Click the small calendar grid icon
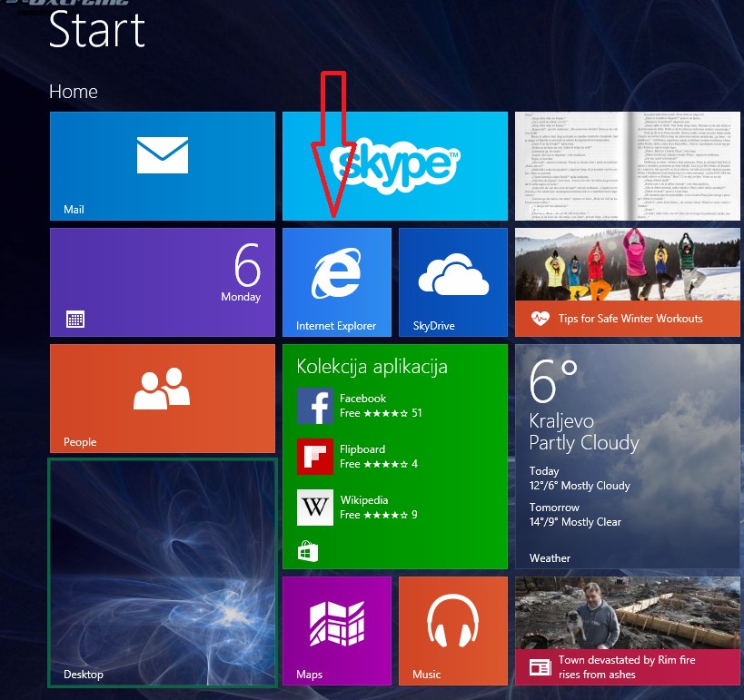 [x=75, y=320]
